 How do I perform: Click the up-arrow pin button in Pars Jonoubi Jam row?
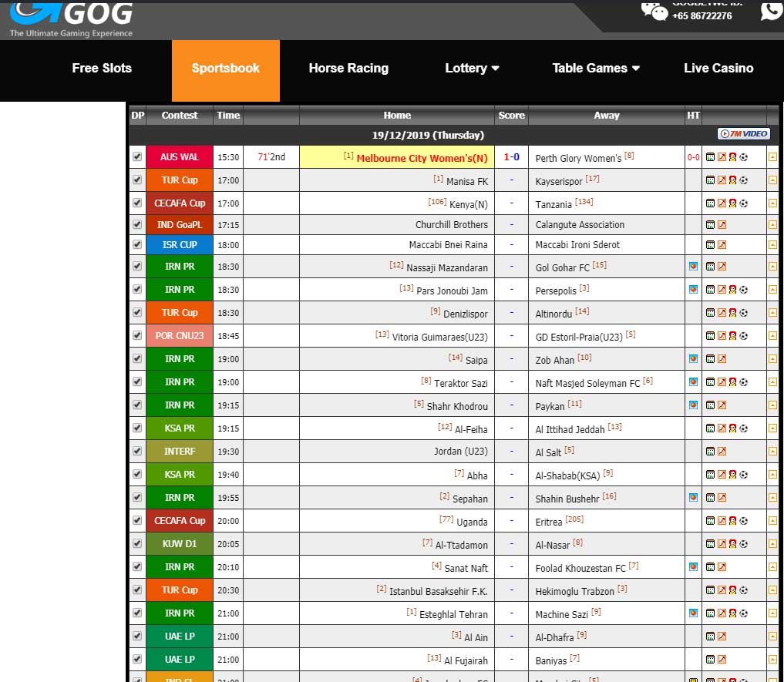click(772, 290)
